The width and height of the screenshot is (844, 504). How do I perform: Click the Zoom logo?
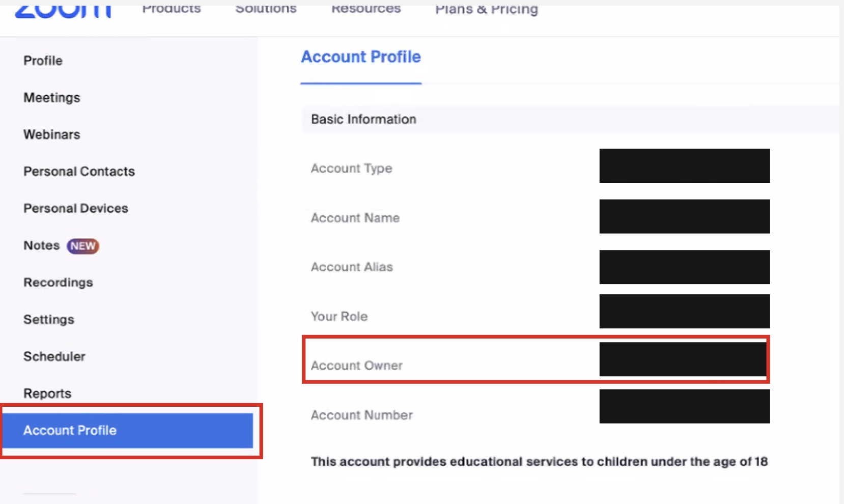click(63, 10)
